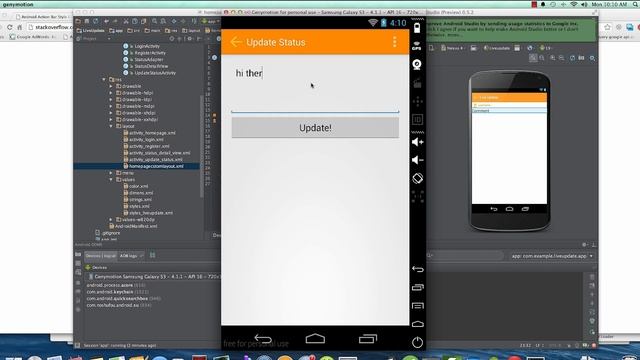This screenshot has height=360, width=640.
Task: Open app run configuration dropdown in toolbar
Action: point(212,21)
